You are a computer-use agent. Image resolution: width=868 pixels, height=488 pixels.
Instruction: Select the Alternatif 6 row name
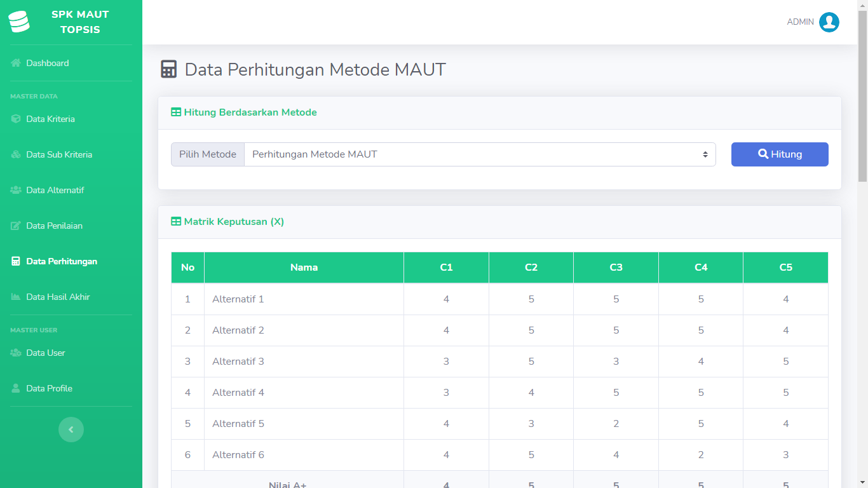point(238,455)
